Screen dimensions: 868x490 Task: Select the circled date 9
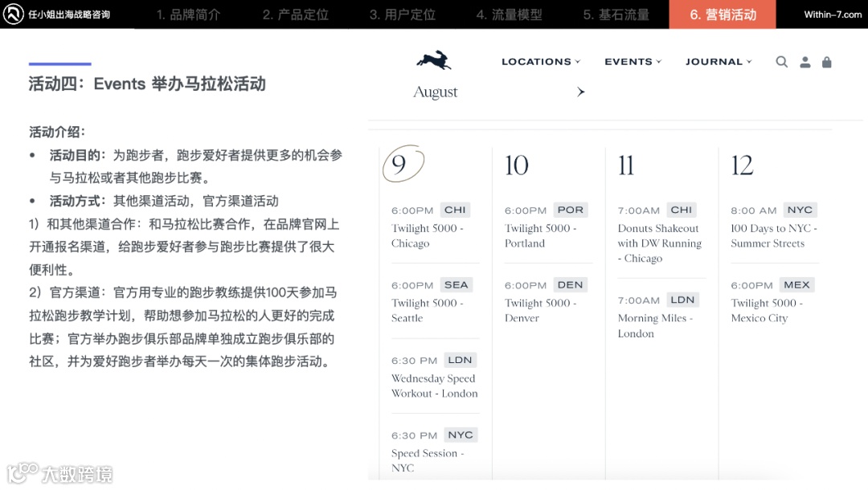tap(403, 164)
